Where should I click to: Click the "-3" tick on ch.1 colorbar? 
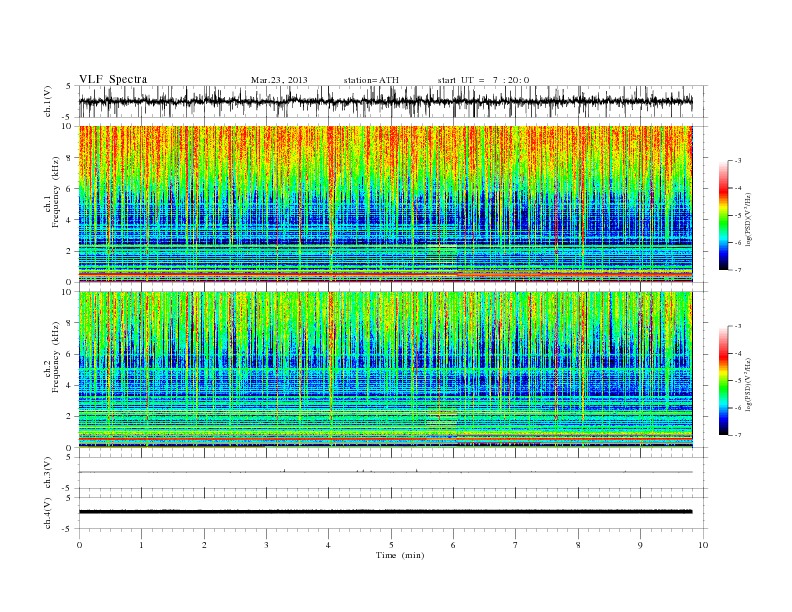pos(737,161)
